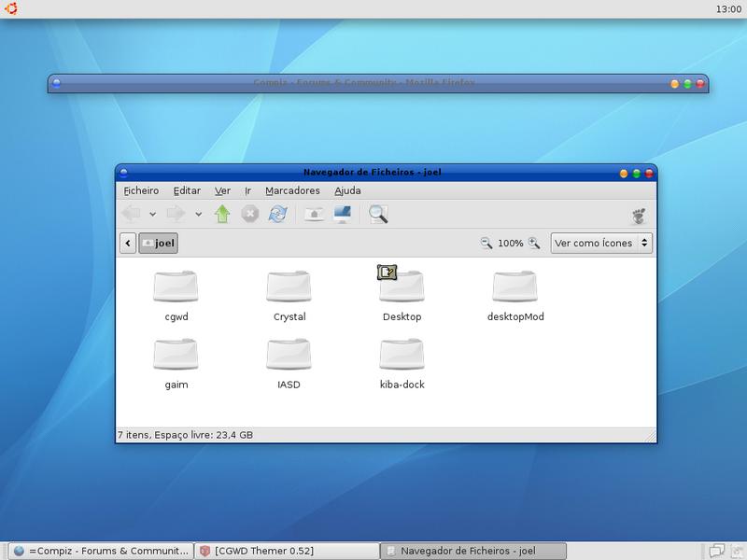The image size is (747, 560).
Task: Open the Search magnifier tool
Action: pos(378,215)
